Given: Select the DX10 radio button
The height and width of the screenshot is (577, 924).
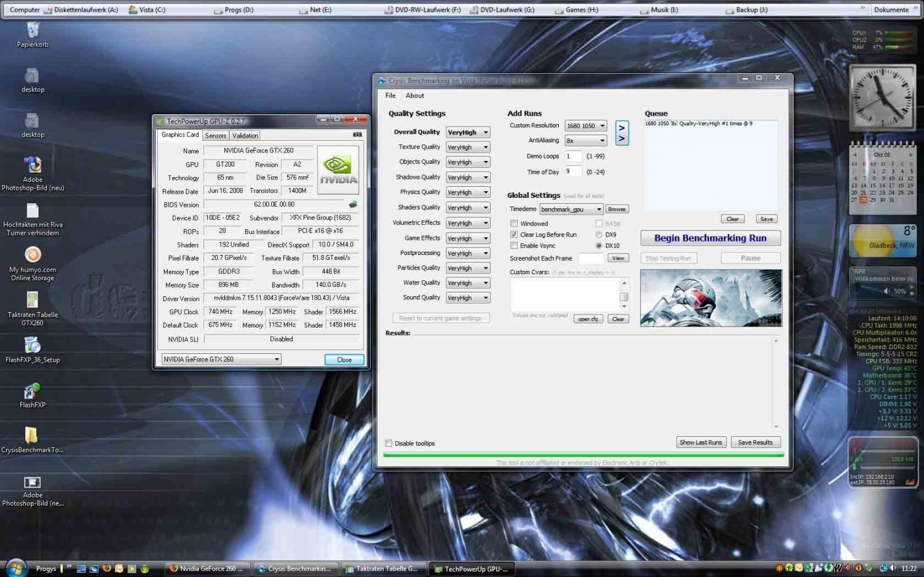Looking at the screenshot, I should point(599,246).
